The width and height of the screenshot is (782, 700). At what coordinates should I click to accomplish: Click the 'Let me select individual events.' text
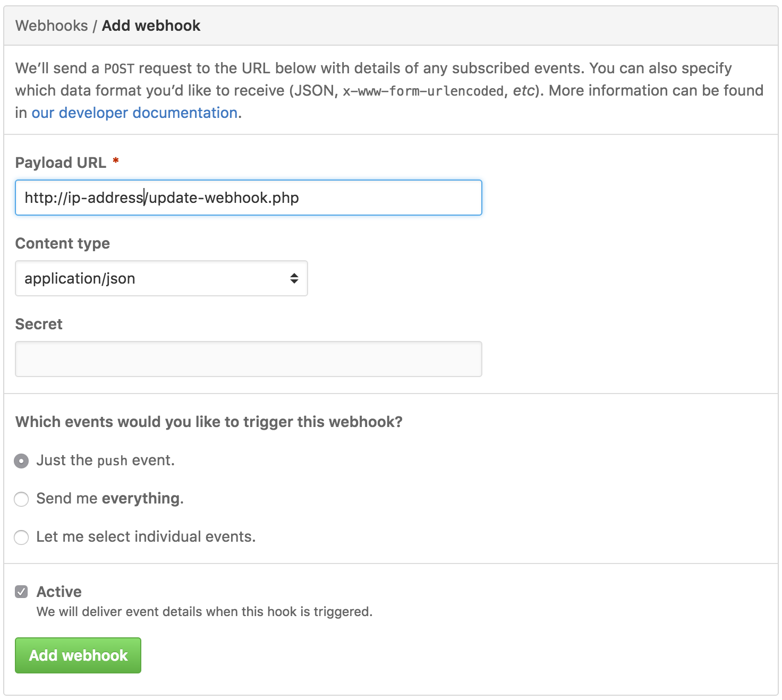click(x=146, y=536)
